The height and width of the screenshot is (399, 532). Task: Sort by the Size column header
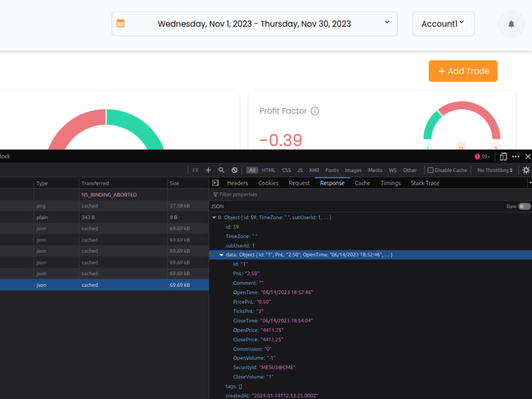188,183
